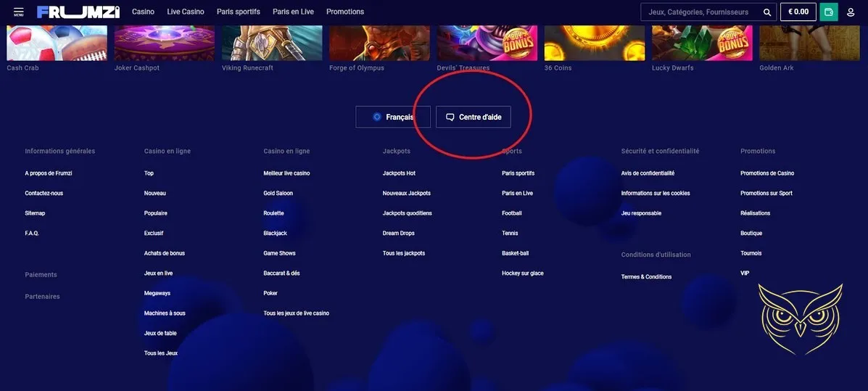Viewport: 868px width, 391px height.
Task: Open the Viking Runecraft game thumbnail
Action: 272,44
